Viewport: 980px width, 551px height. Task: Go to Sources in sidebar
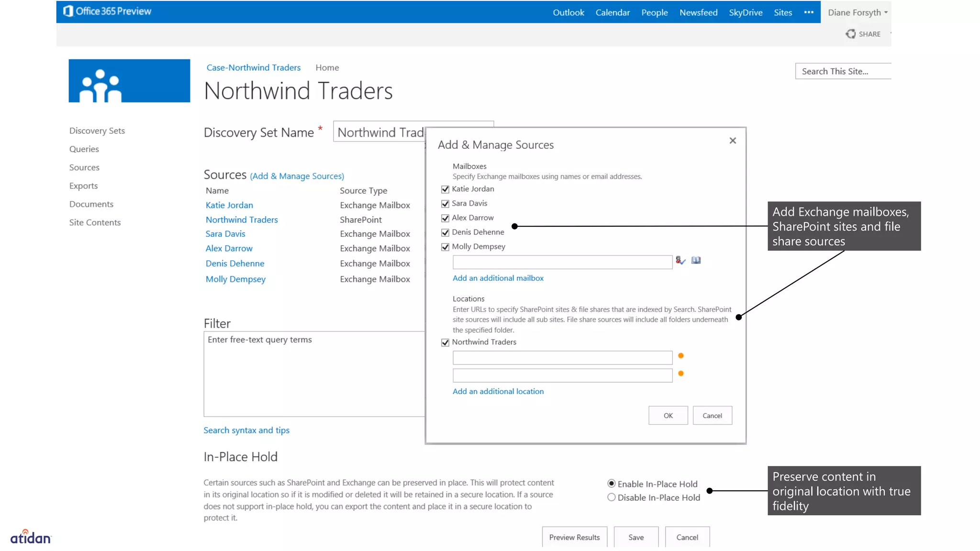pyautogui.click(x=84, y=167)
